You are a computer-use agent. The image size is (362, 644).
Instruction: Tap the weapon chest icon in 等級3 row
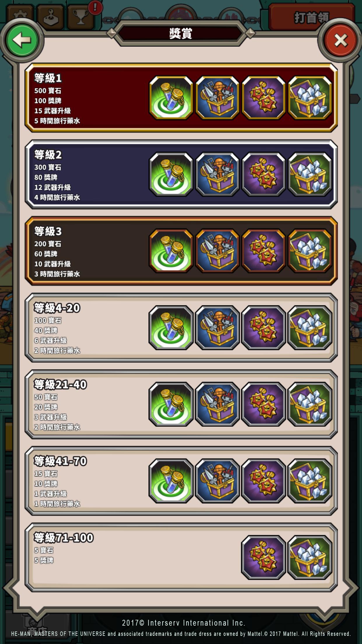pyautogui.click(x=217, y=251)
